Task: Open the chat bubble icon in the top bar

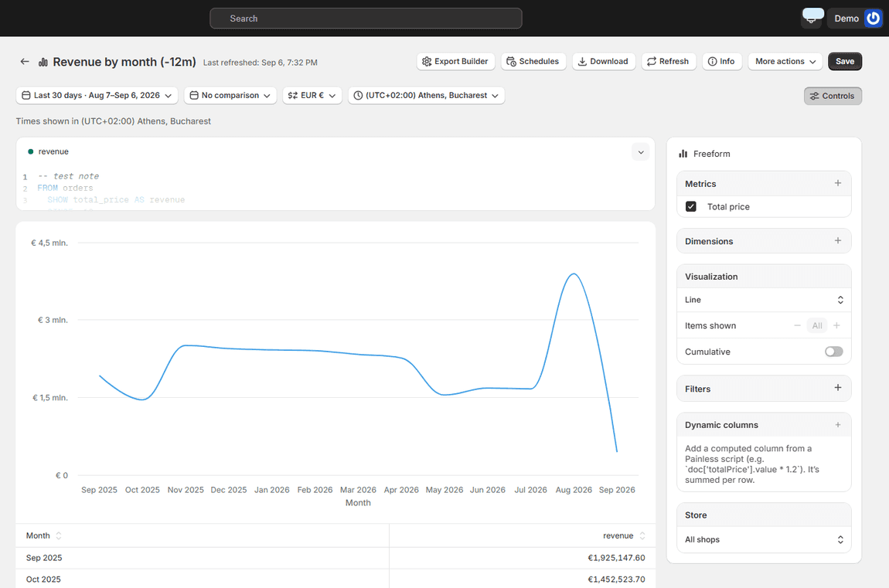Action: pyautogui.click(x=812, y=17)
